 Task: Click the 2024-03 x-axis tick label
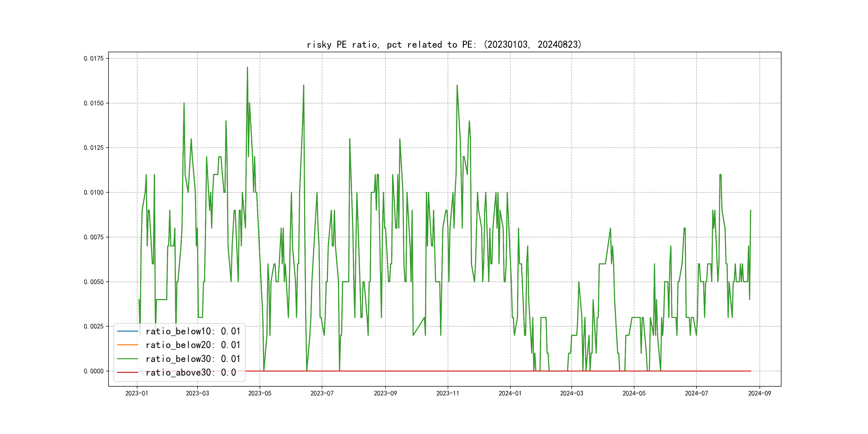click(x=571, y=393)
